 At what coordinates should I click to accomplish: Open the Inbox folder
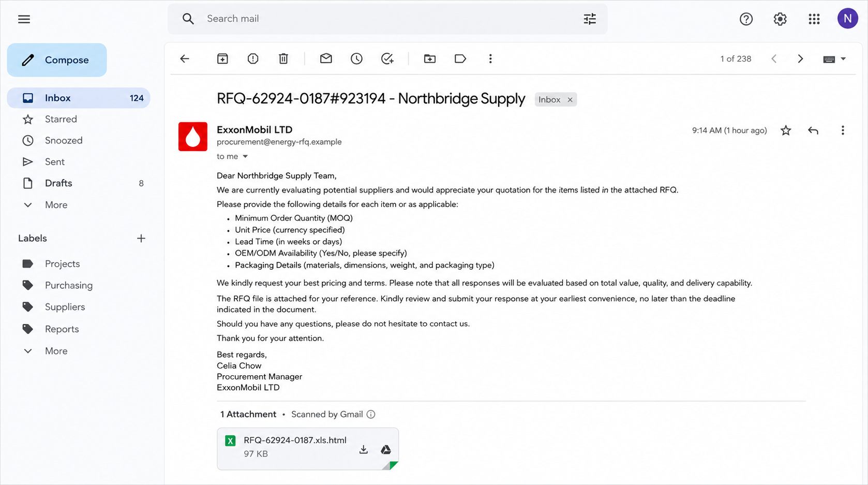[79, 98]
